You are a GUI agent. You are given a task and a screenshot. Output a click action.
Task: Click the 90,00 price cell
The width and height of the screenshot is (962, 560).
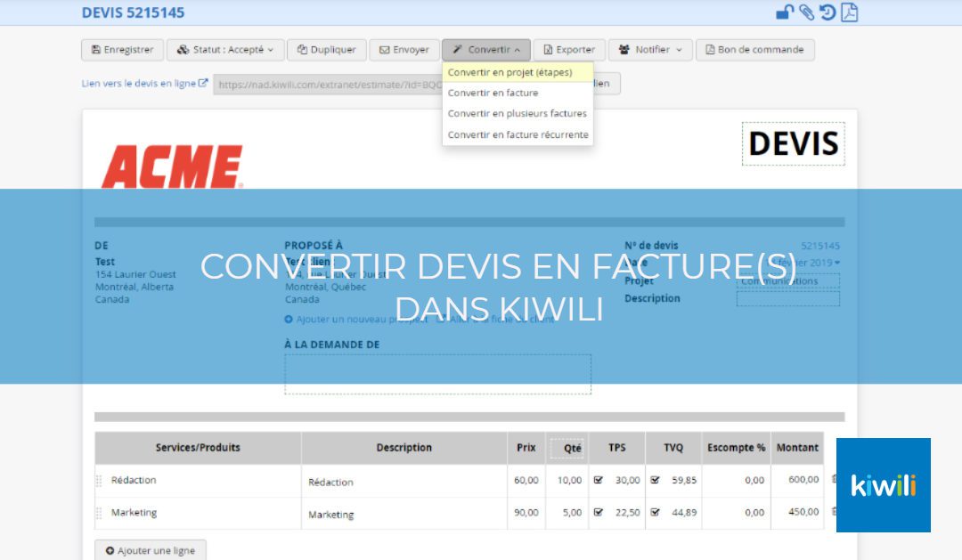click(x=526, y=512)
